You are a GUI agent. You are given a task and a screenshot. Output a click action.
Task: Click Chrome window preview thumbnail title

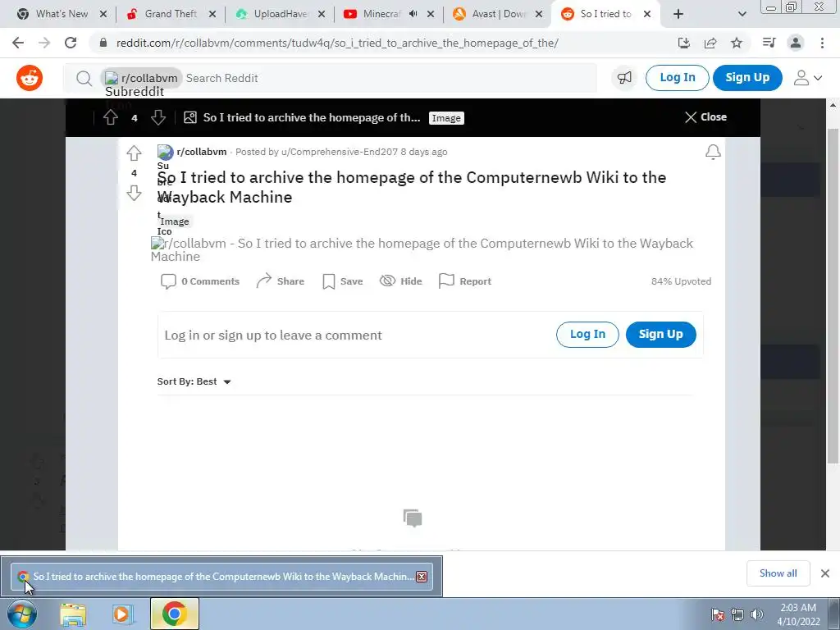[223, 577]
